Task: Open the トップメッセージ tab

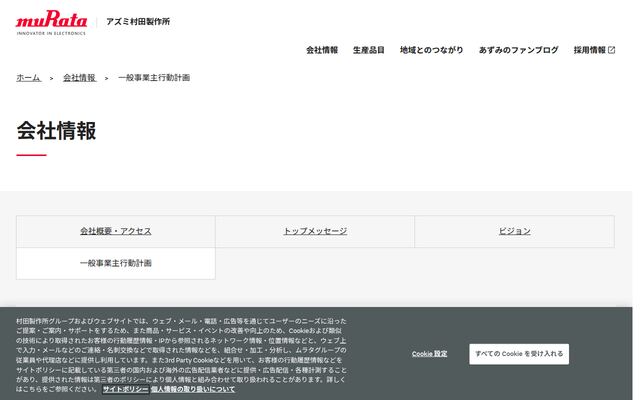Action: 315,231
